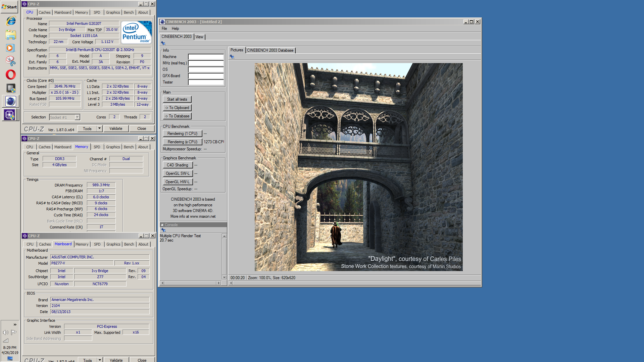This screenshot has height=362, width=644.
Task: Click the -> To Database button
Action: pyautogui.click(x=177, y=116)
